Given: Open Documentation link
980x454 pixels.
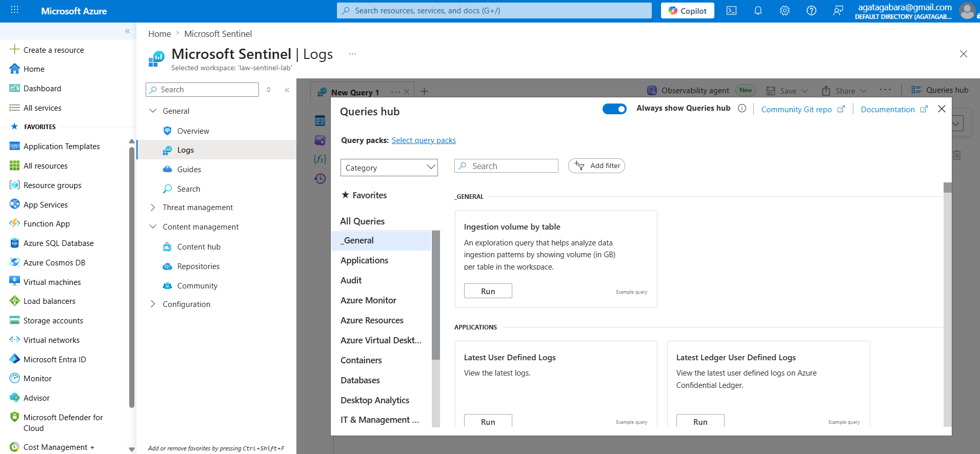Looking at the screenshot, I should (x=894, y=109).
